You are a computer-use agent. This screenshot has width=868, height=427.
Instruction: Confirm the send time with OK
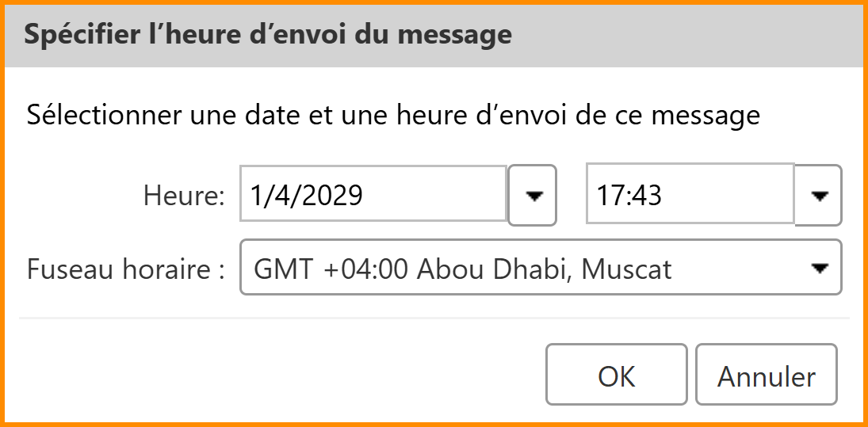616,376
